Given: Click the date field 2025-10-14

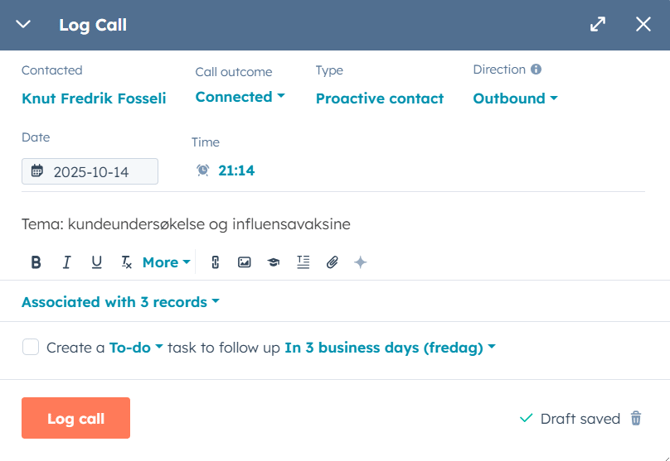Looking at the screenshot, I should 90,171.
